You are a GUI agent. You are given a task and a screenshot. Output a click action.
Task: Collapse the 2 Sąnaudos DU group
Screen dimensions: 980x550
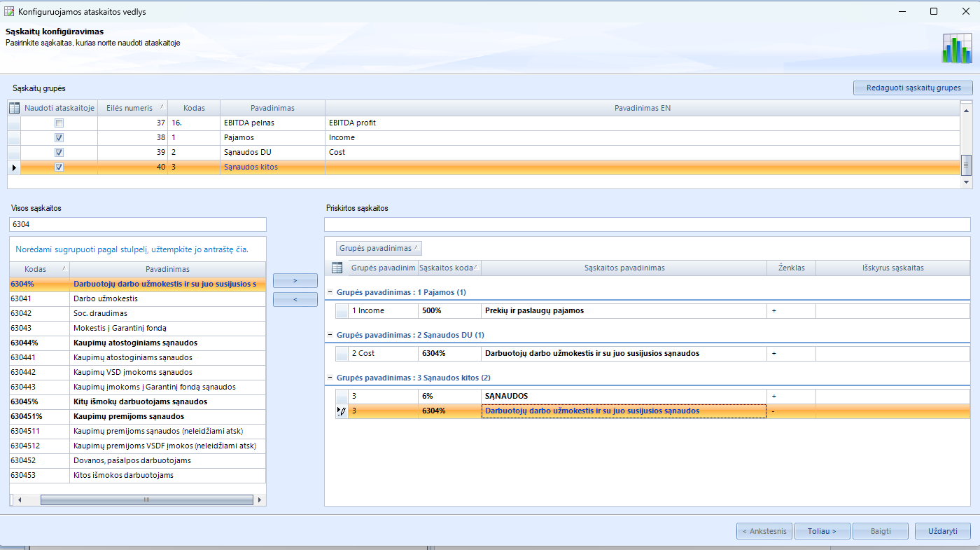(x=330, y=335)
